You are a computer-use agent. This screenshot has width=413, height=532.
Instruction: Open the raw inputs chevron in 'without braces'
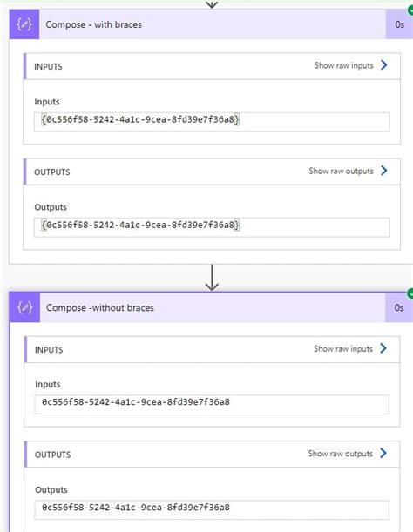(383, 348)
